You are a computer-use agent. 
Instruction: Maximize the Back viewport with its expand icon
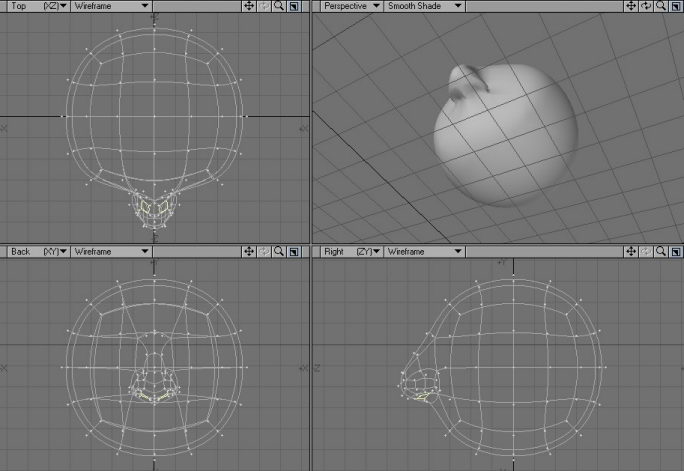(x=294, y=252)
